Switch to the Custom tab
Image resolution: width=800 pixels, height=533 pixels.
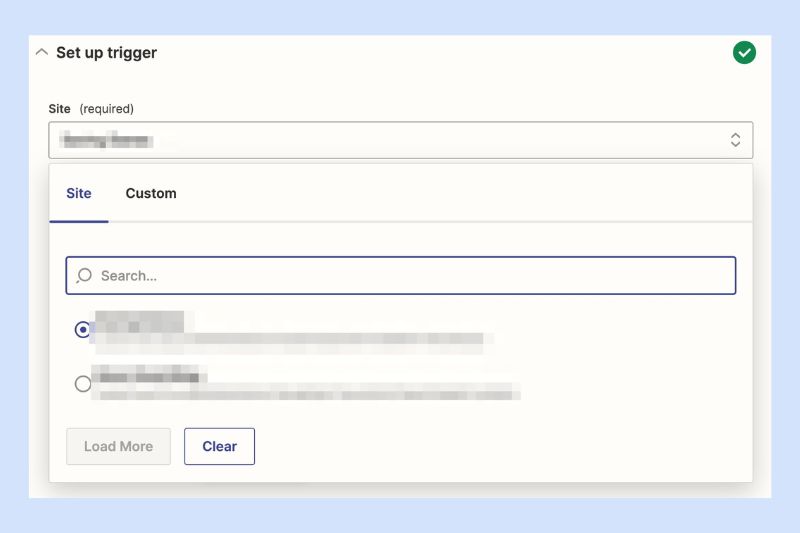coord(151,193)
